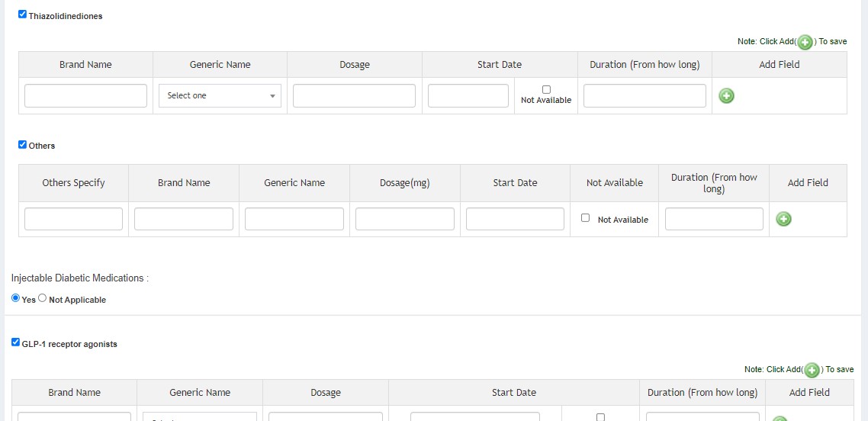Image resolution: width=868 pixels, height=421 pixels.
Task: Uncheck the Thiazolidinediones checkbox
Action: coord(23,14)
